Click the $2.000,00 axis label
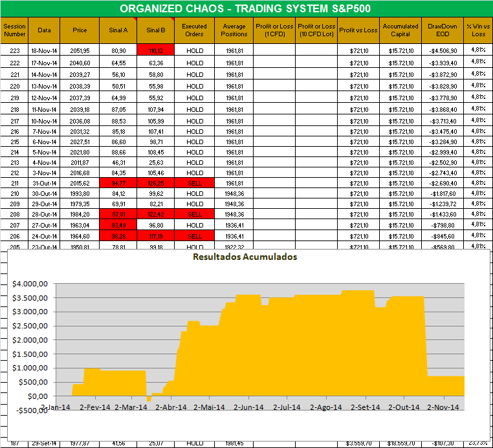The width and height of the screenshot is (493, 448). [x=30, y=340]
